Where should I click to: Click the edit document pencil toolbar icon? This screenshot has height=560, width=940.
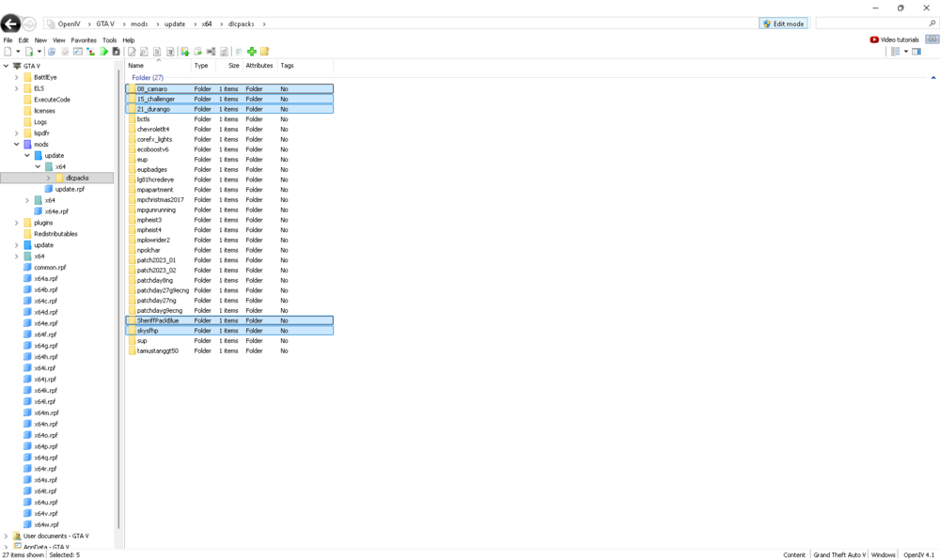132,52
